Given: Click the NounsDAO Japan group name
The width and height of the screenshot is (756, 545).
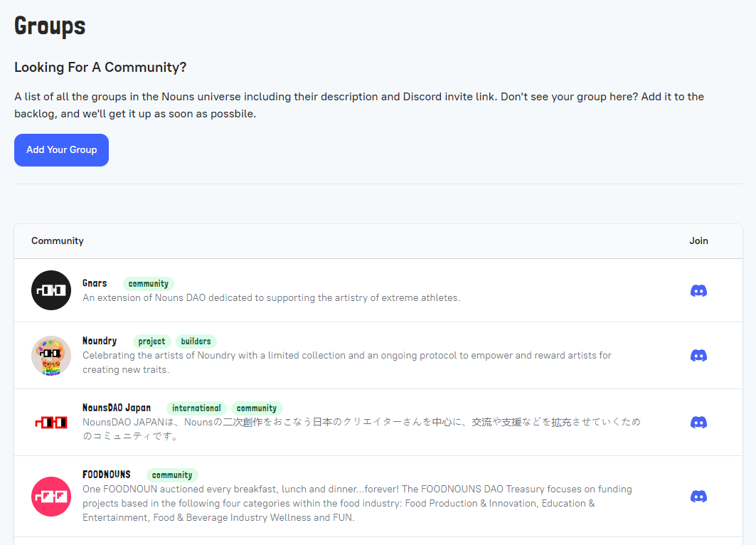Looking at the screenshot, I should [117, 408].
